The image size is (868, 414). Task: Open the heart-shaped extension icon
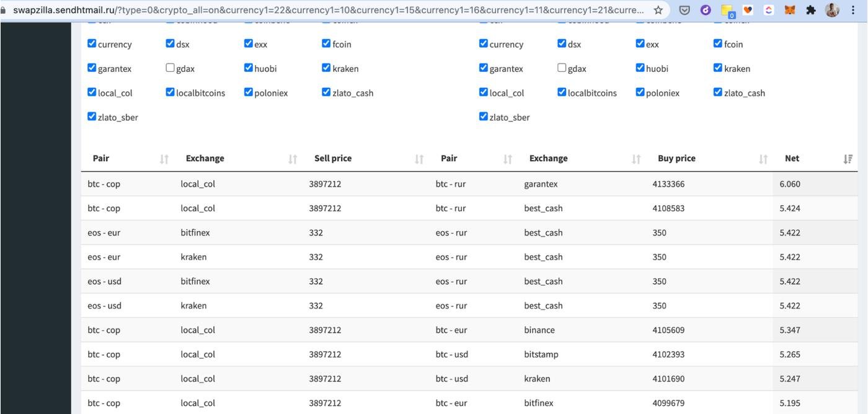(748, 10)
